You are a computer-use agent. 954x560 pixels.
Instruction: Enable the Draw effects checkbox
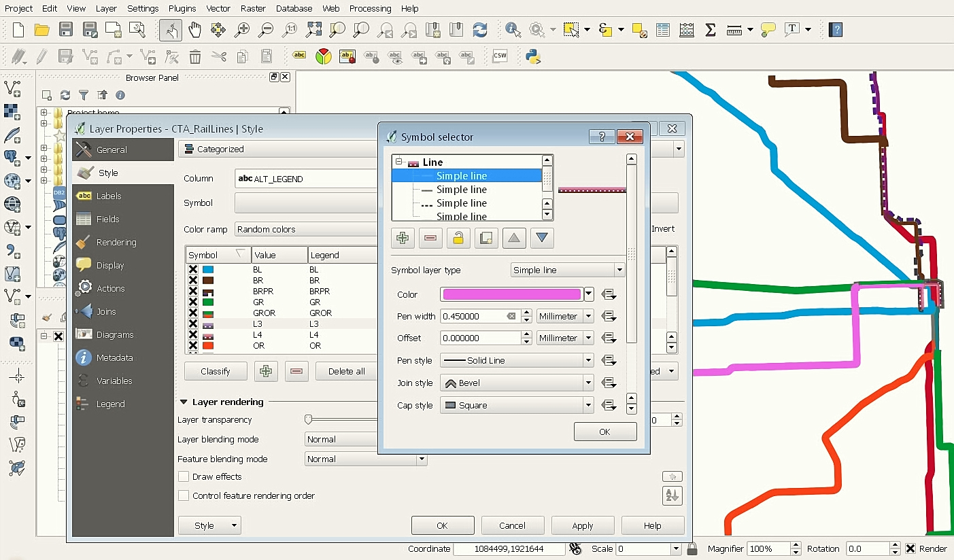184,476
